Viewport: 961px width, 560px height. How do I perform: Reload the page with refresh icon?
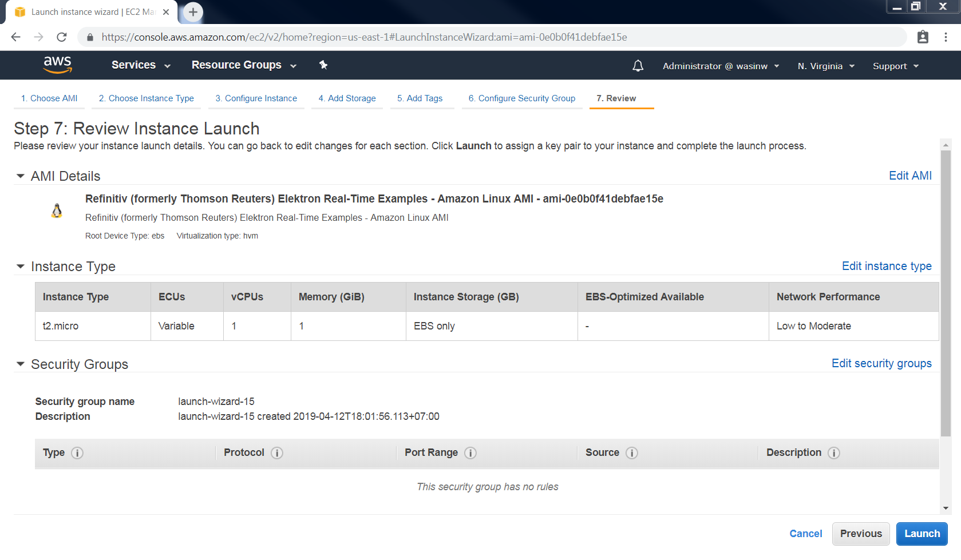click(x=62, y=37)
